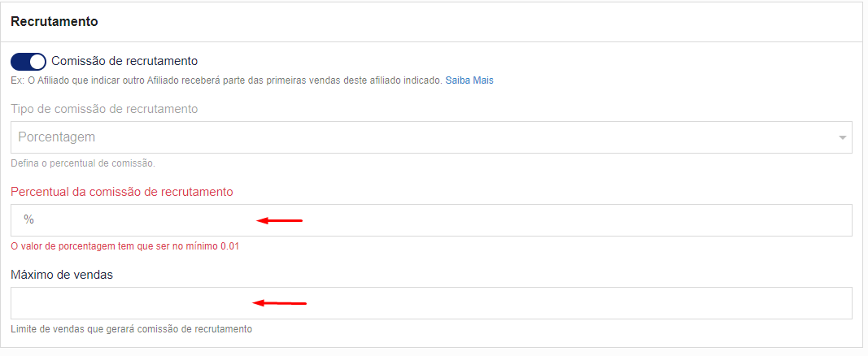Viewport: 868px width, 356px height.
Task: Click the Defina o percentual de comissão hint
Action: coord(83,163)
